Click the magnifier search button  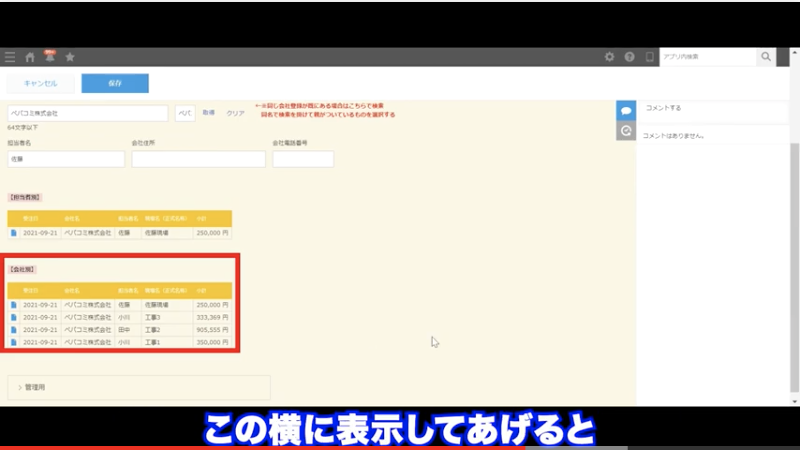[766, 57]
